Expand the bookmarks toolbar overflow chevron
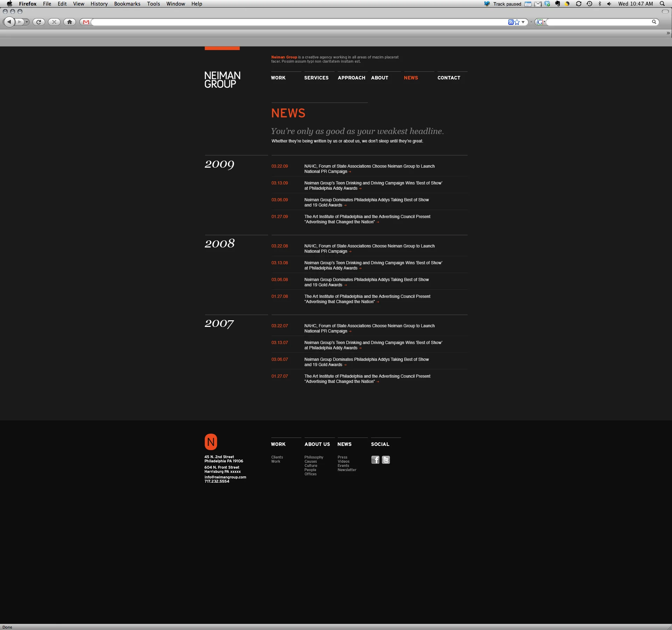 coord(668,33)
